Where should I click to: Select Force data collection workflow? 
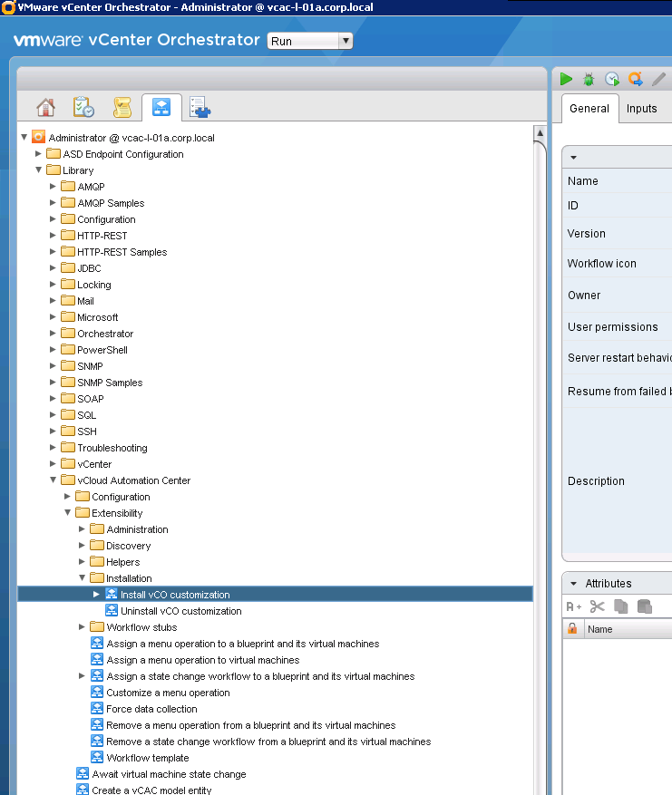pos(151,709)
